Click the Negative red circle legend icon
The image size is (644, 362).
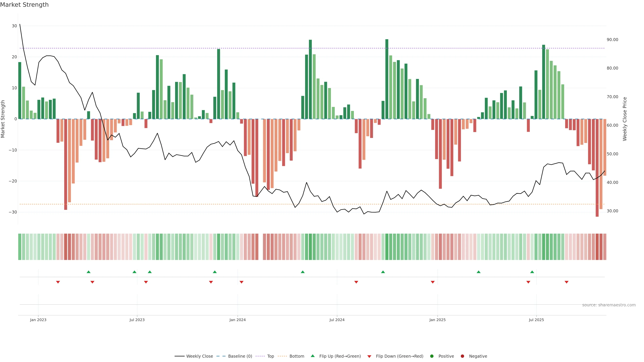462,356
